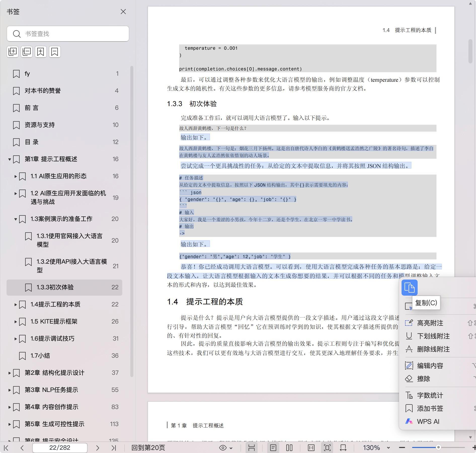This screenshot has width=476, height=453.
Task: Toggle the single page view mode
Action: [x=273, y=448]
